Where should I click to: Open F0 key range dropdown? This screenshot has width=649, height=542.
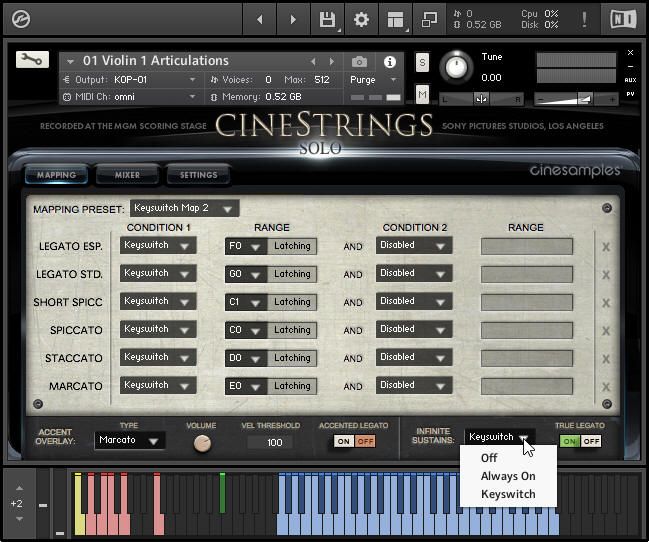pyautogui.click(x=246, y=246)
